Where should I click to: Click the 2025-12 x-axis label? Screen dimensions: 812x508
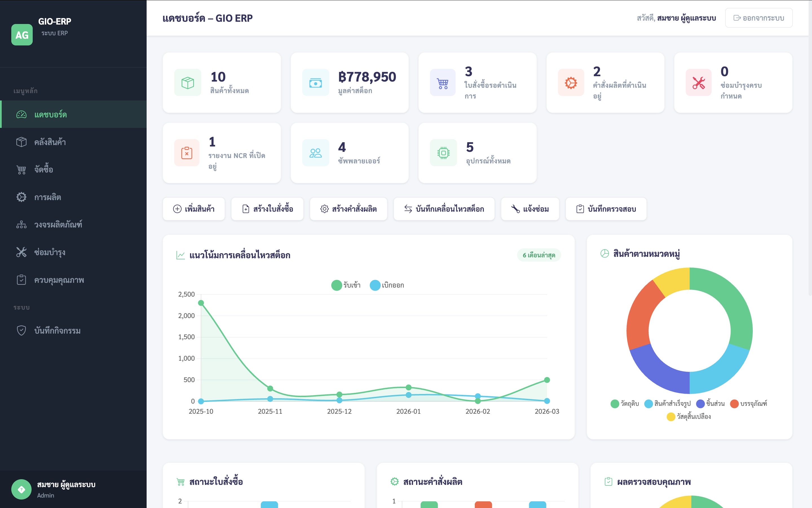339,411
